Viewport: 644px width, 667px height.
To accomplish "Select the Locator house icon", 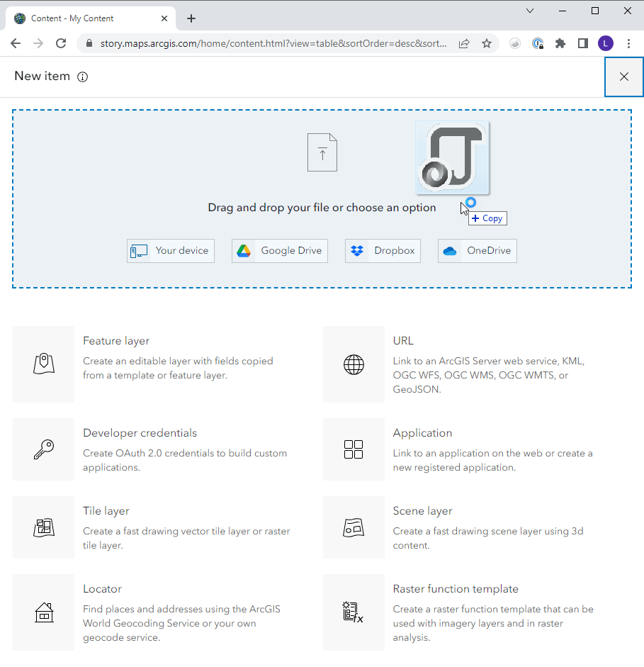I will click(x=43, y=612).
